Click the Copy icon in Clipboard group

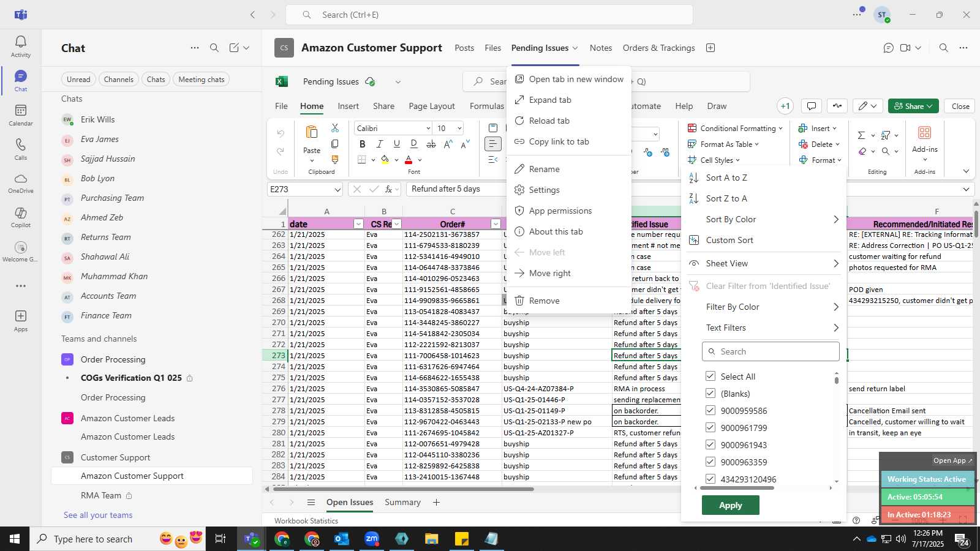click(334, 144)
